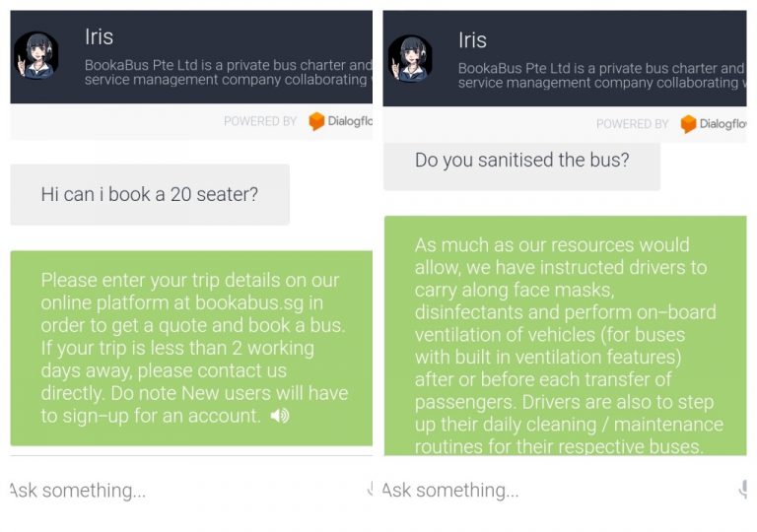
Task: Tap microphone icon at left chat input edge
Action: 369,490
